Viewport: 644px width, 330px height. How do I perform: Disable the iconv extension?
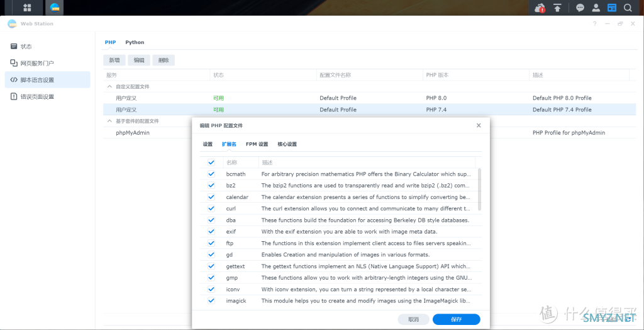pyautogui.click(x=211, y=289)
